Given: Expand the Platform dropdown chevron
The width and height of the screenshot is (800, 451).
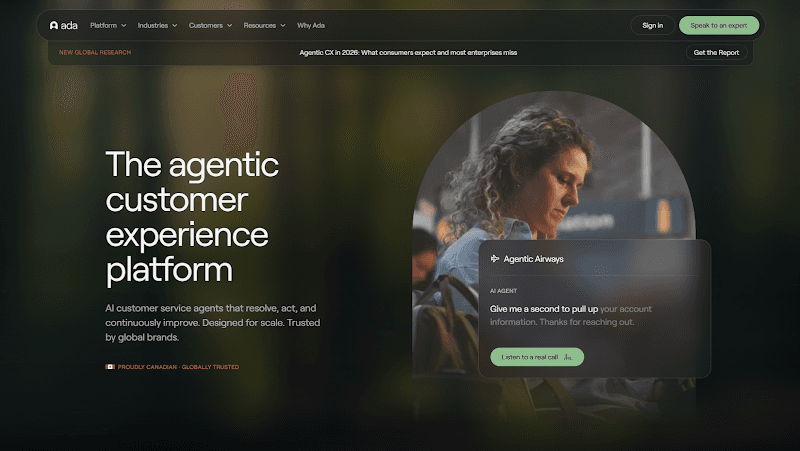Looking at the screenshot, I should tap(123, 26).
